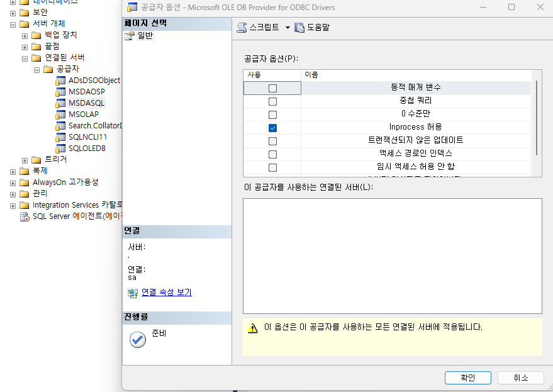Select the Search.Collator provider icon

(60, 126)
